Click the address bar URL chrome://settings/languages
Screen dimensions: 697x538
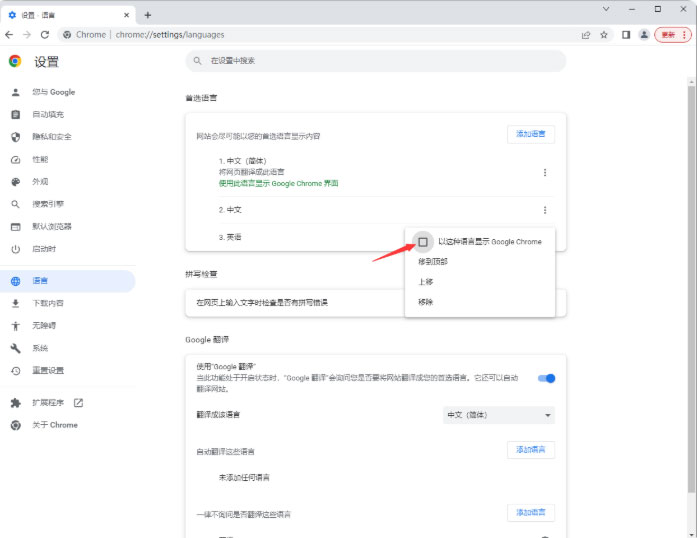[170, 35]
